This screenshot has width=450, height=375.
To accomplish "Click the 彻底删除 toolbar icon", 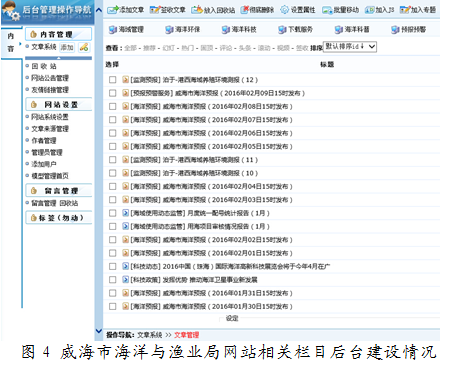I will (245, 10).
